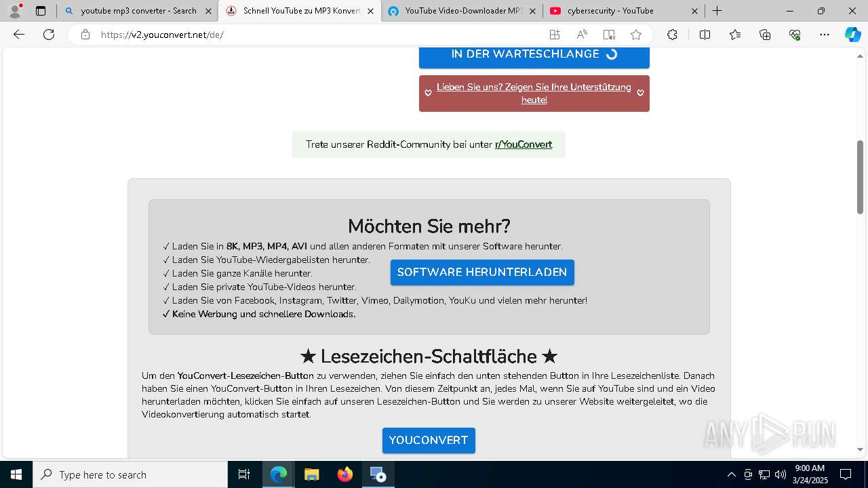Screen dimensions: 868x488
Task: Open the Collections icon
Action: pos(765,35)
